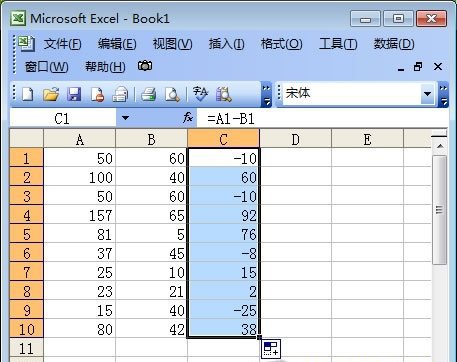
Task: Click the fax/email print icon next to permission
Action: tap(120, 94)
